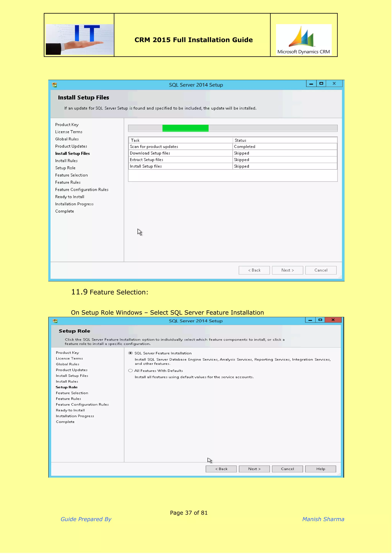Click Product Updates step in Install Setup Files window
392x554 pixels.
(71, 146)
